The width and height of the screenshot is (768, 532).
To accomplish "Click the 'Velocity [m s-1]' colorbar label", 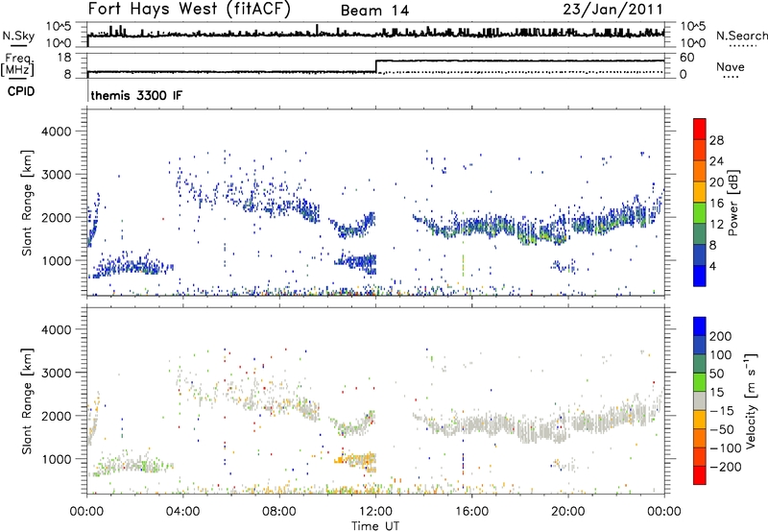I will pyautogui.click(x=750, y=400).
